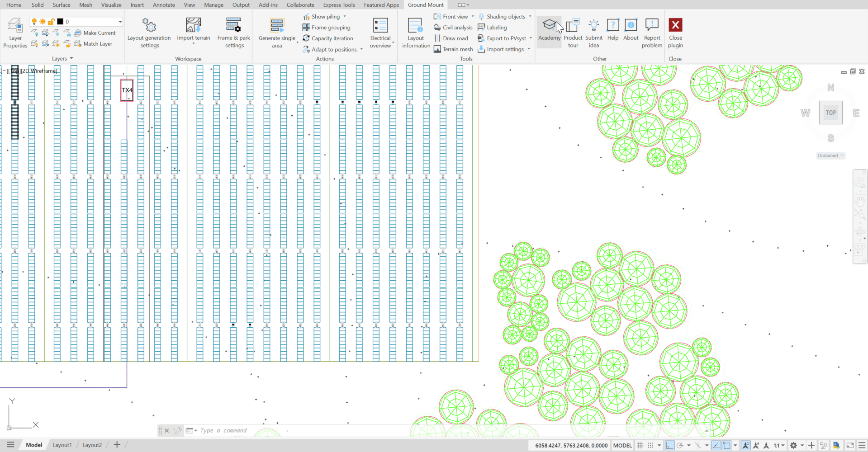This screenshot has width=868, height=452.
Task: Toggle polar tracking in status bar
Action: click(x=680, y=445)
